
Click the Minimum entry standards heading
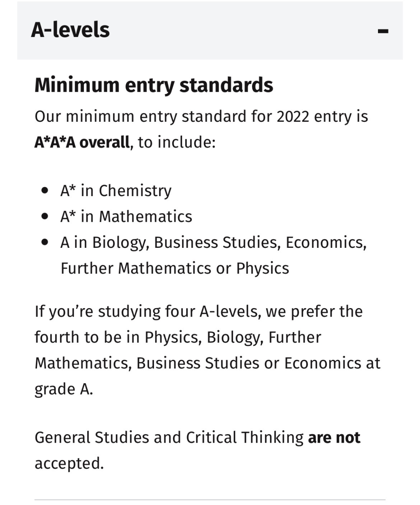(x=154, y=85)
